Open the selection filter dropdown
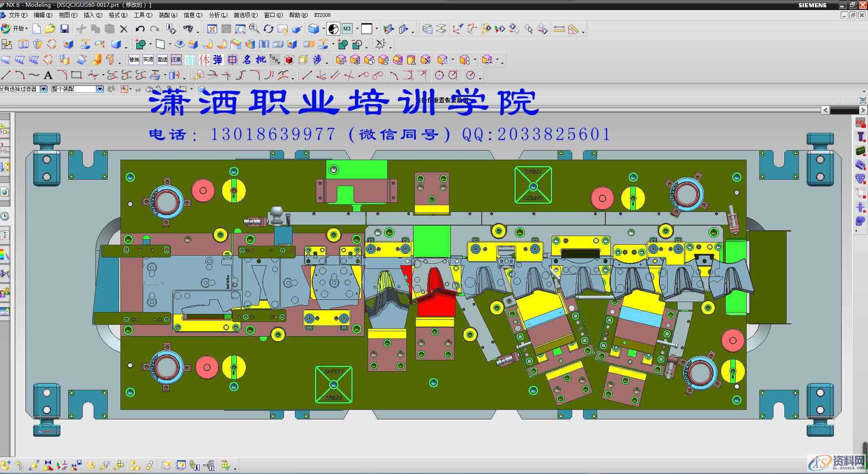 pos(43,89)
